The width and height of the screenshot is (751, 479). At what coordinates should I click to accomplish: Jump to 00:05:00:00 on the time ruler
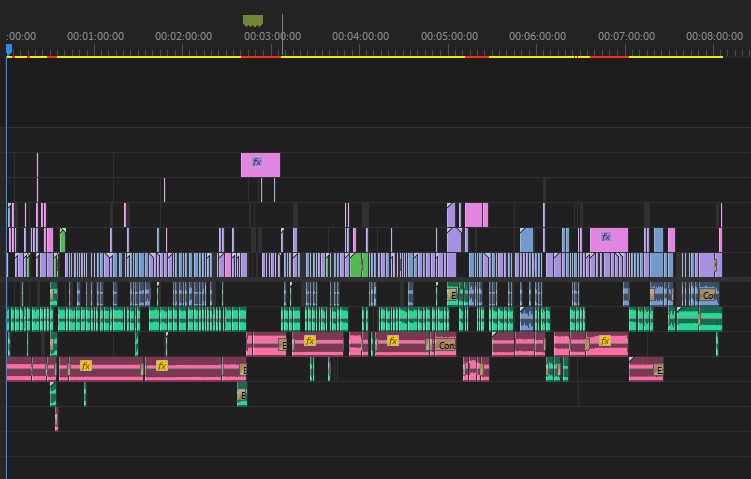(x=449, y=36)
